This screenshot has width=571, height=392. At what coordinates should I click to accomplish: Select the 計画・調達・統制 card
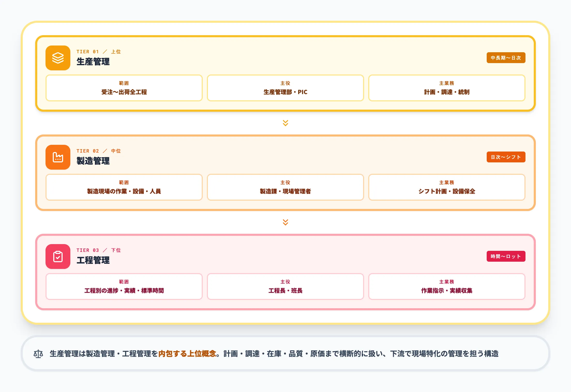click(x=447, y=88)
